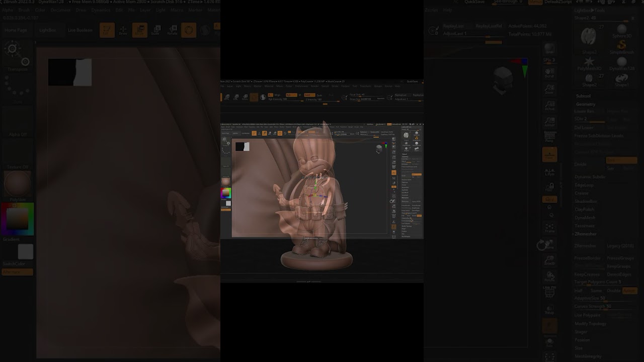
Task: Select the Sphere3D tool
Action: pos(622,32)
